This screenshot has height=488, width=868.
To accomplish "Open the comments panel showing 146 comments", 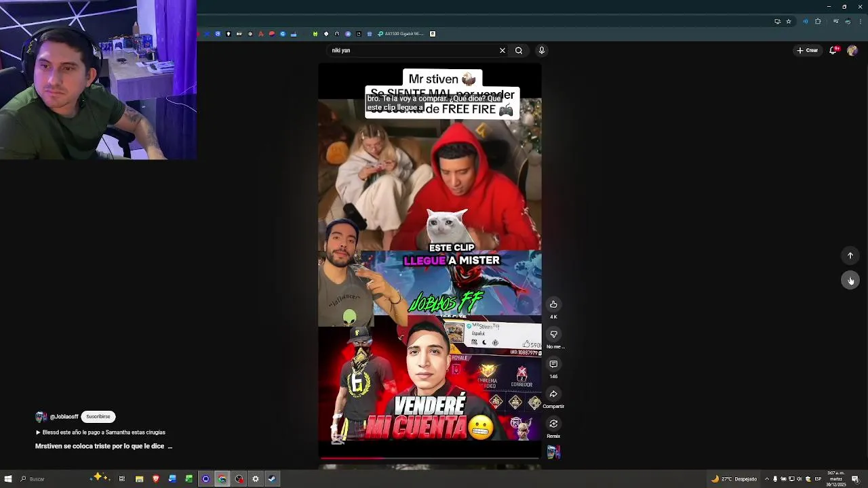I will click(553, 364).
